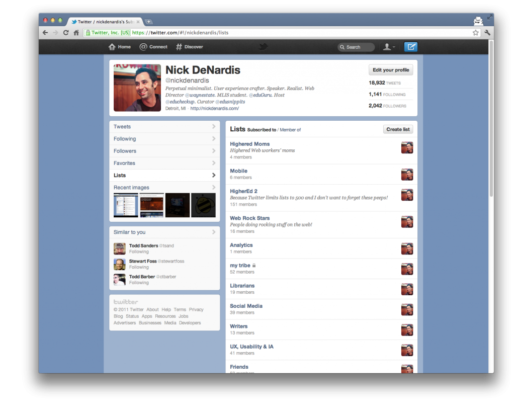
Task: Switch to Member of lists
Action: [x=290, y=130]
